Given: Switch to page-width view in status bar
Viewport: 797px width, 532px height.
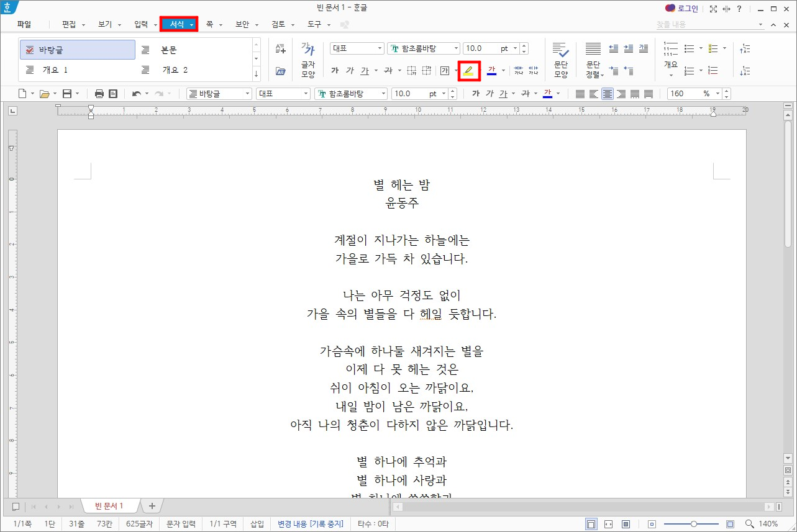Looking at the screenshot, I should pyautogui.click(x=608, y=524).
